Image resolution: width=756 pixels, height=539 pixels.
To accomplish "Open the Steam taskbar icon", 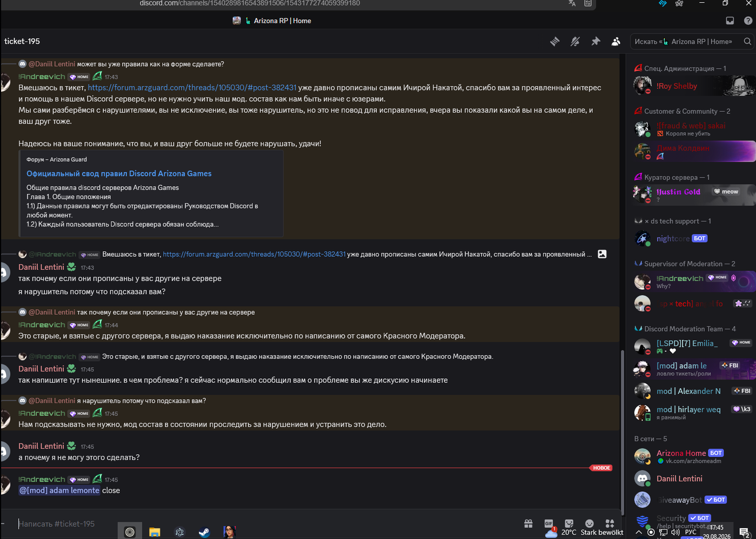I will click(x=204, y=532).
